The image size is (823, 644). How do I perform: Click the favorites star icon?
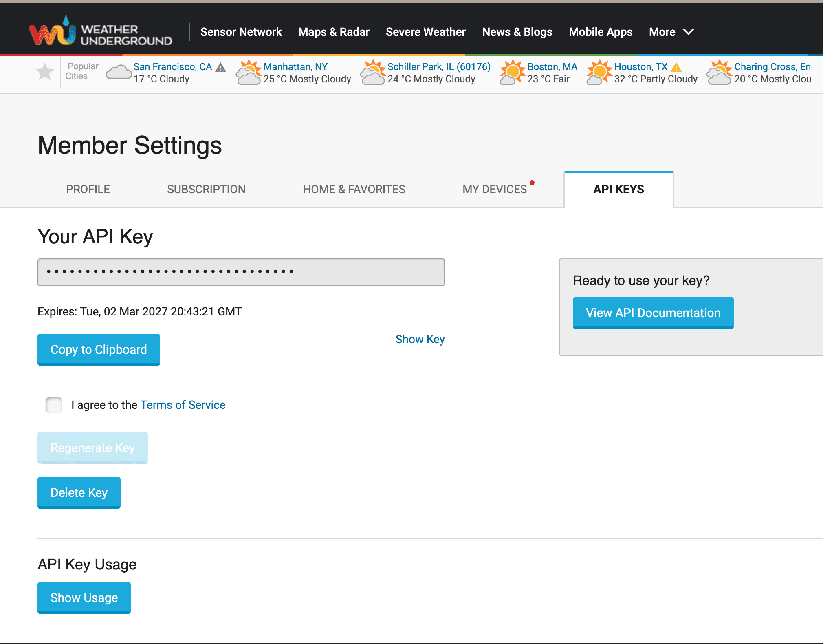pyautogui.click(x=45, y=72)
